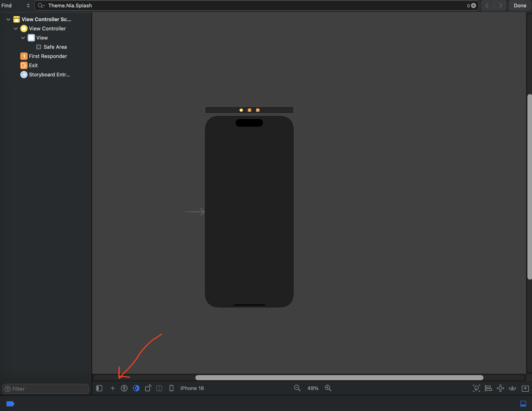This screenshot has width=532, height=411.
Task: Click the plus button to add object
Action: click(x=113, y=388)
